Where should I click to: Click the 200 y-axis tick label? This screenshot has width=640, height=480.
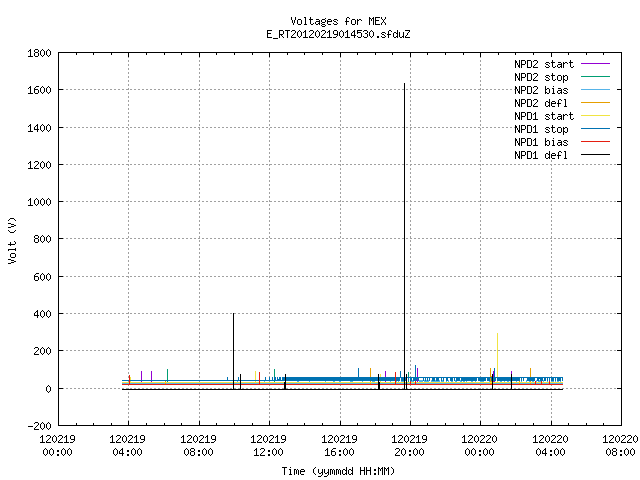click(42, 351)
